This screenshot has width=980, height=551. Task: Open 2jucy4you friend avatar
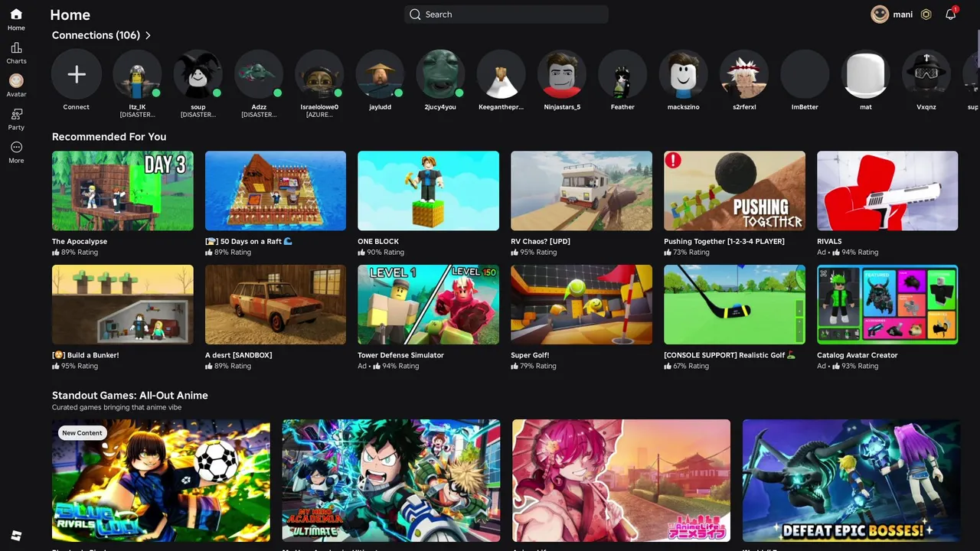[440, 74]
